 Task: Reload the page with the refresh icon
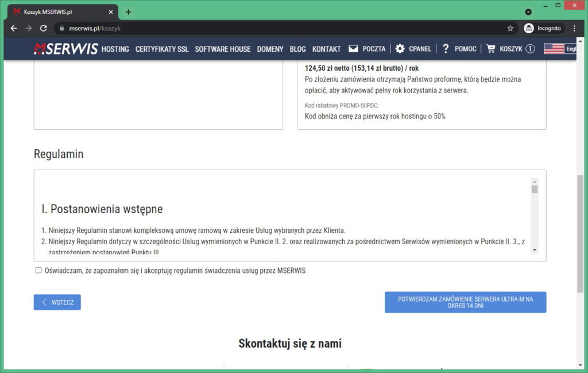[x=44, y=28]
